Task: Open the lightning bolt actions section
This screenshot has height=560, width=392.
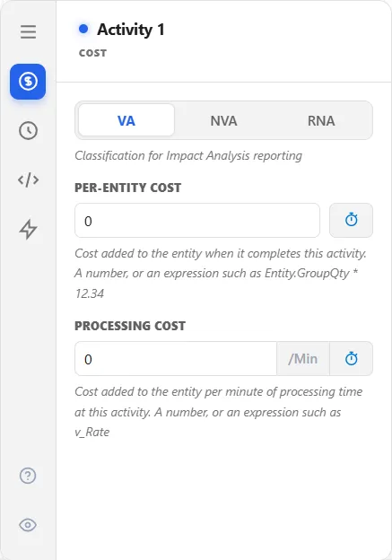Action: [x=28, y=229]
